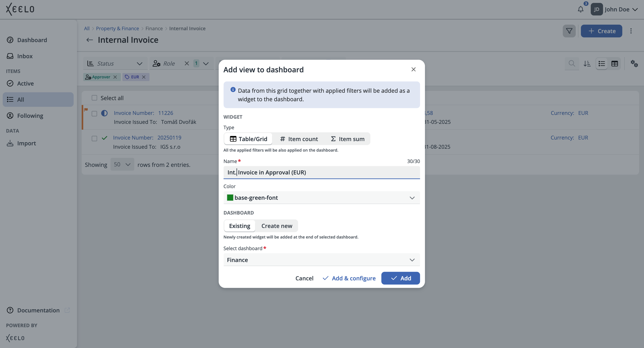Click the info icon in the dialog banner
644x348 pixels.
[233, 90]
